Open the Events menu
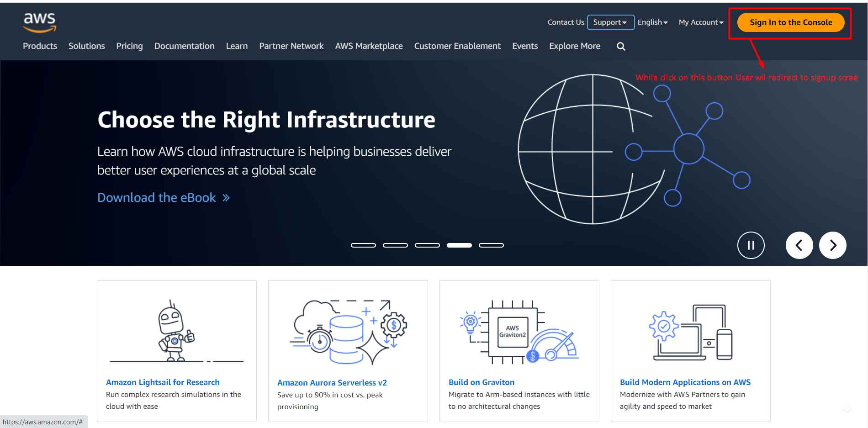Viewport: 868px width, 428px height. coord(525,46)
